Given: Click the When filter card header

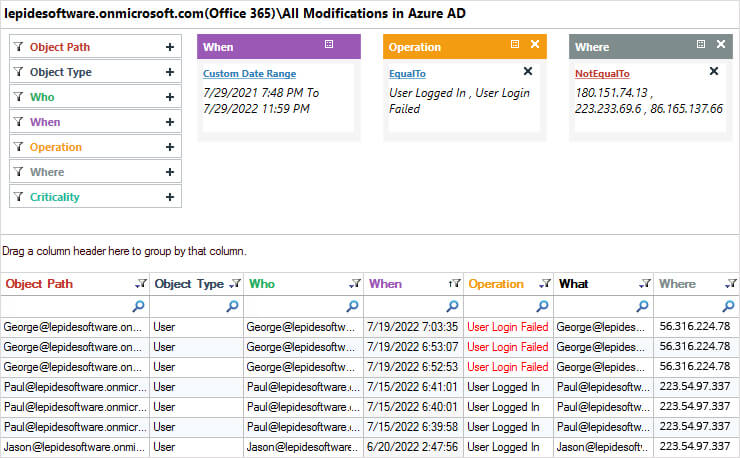Looking at the screenshot, I should tap(278, 47).
